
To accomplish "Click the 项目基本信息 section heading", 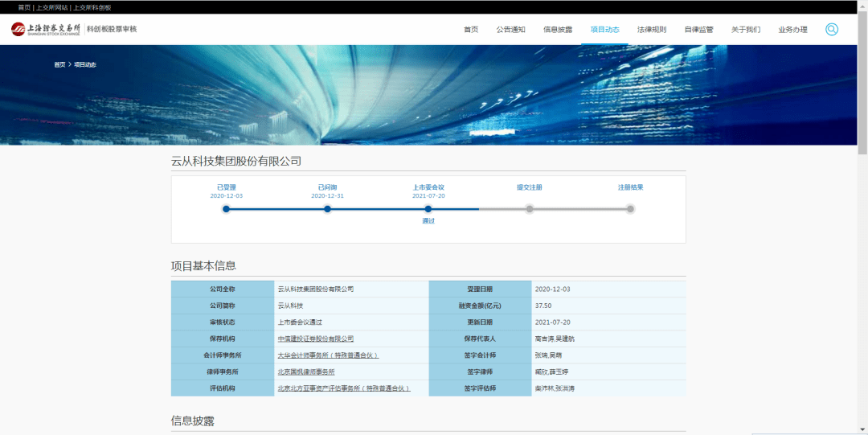I will pos(203,266).
